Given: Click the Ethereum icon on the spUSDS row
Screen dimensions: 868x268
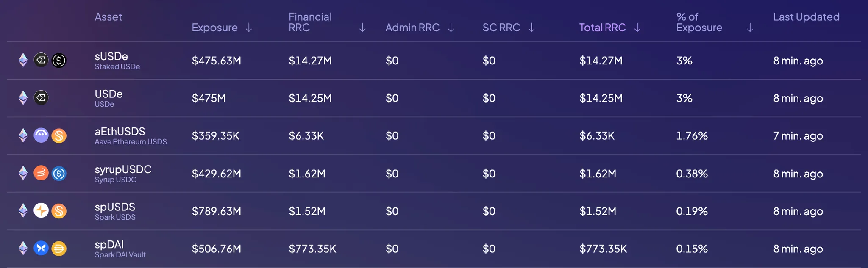Looking at the screenshot, I should pos(23,211).
